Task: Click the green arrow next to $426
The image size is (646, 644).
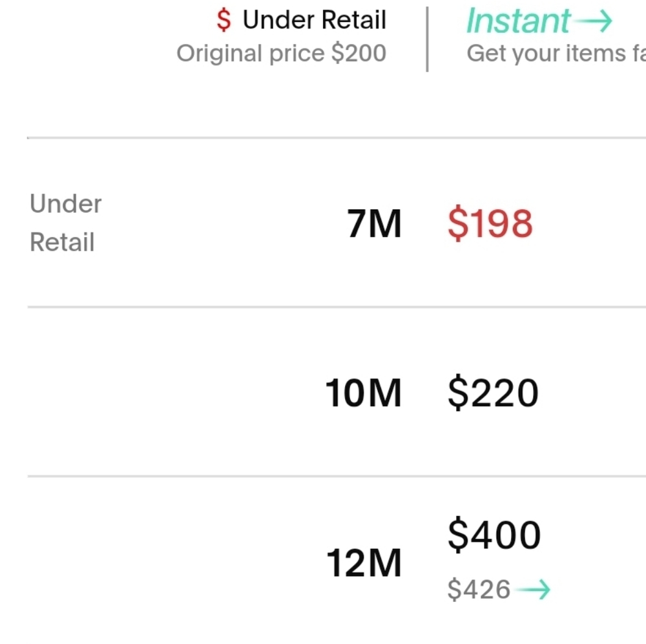Action: point(534,589)
